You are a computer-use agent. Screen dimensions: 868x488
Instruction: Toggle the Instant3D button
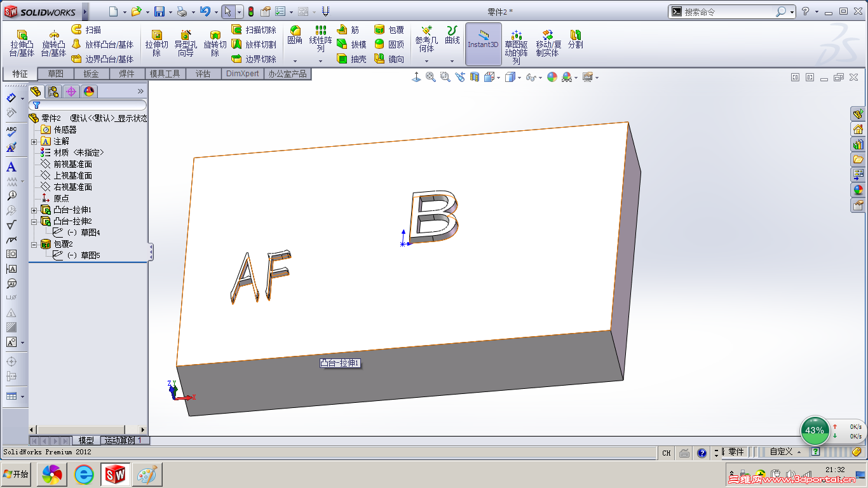(x=484, y=44)
